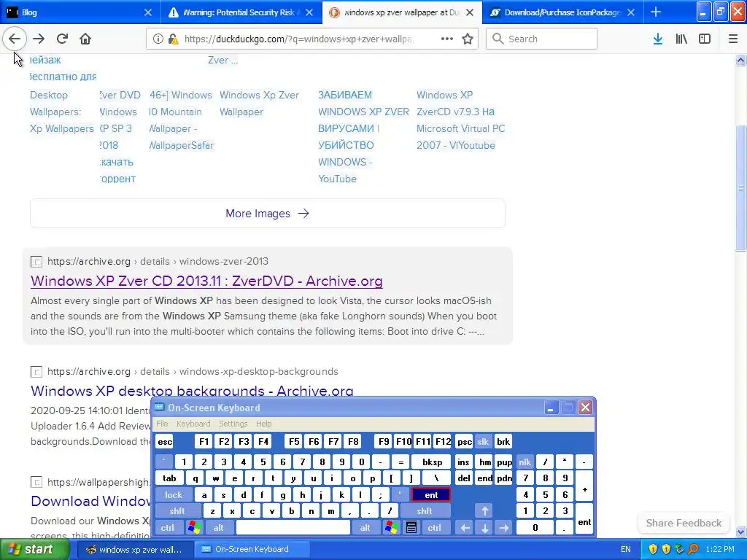Toggle the nlk (Num Lock) key

[525, 462]
